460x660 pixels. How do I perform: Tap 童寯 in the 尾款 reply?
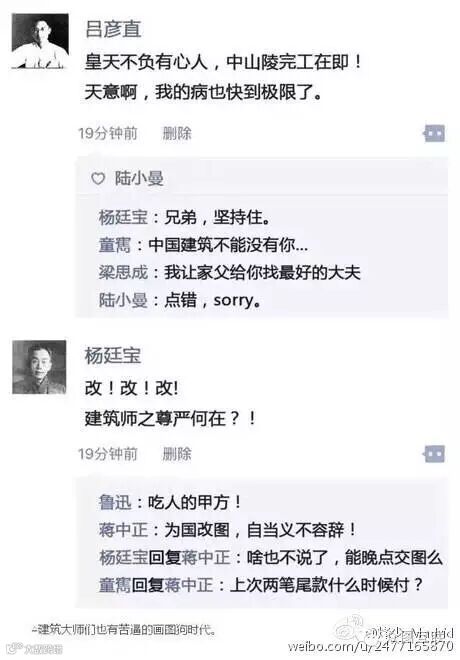click(x=115, y=585)
